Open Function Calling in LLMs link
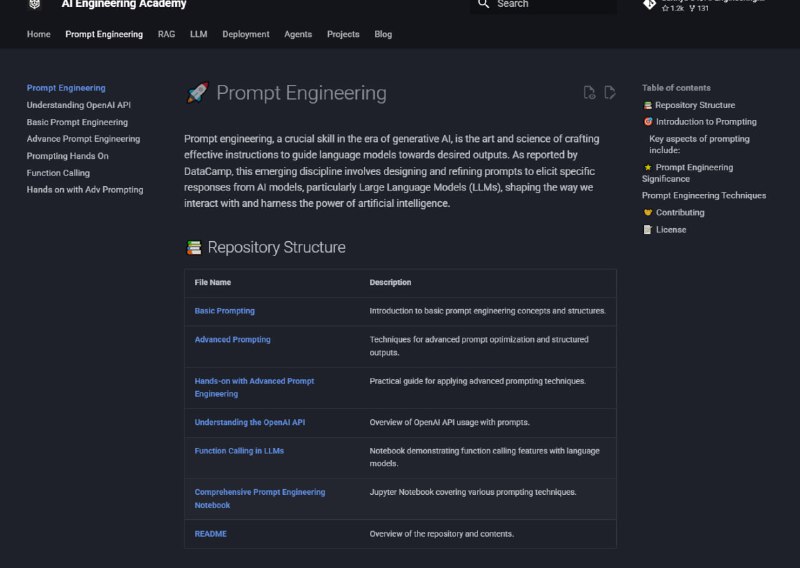800x568 pixels. coord(239,451)
